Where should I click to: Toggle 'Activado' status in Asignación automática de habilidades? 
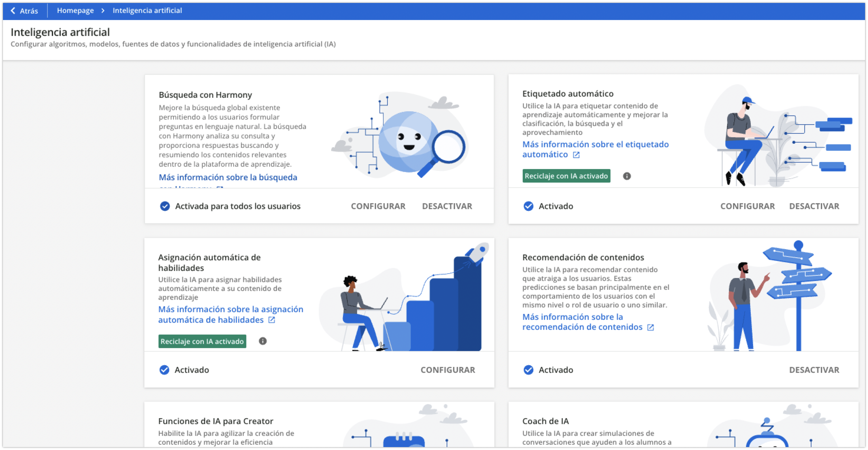coord(164,370)
